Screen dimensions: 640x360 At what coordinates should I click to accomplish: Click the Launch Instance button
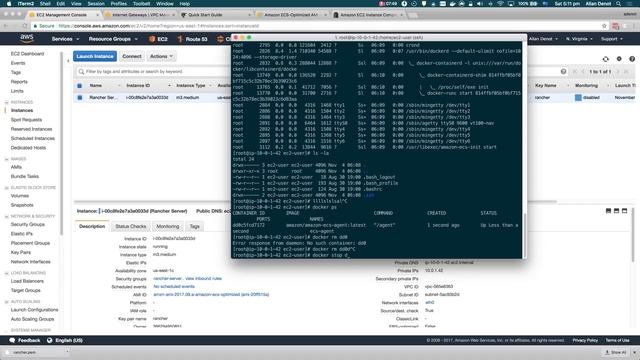[x=95, y=56]
